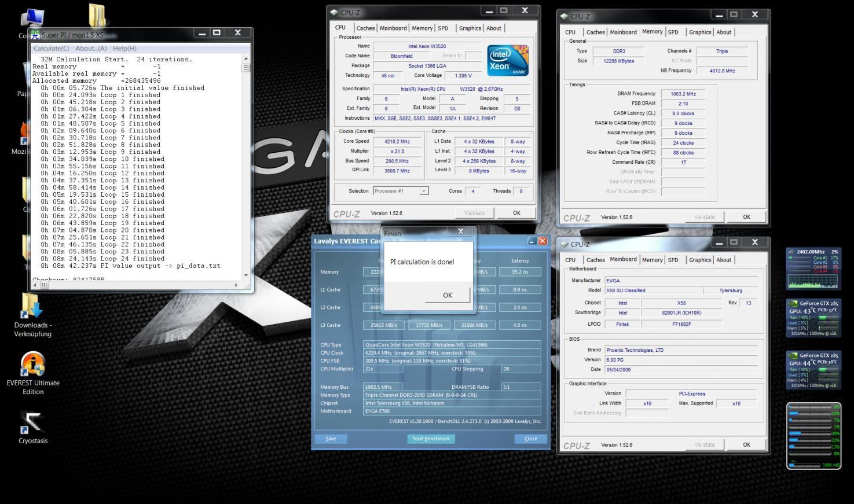The width and height of the screenshot is (854, 504).
Task: Close the Finish dialog with X
Action: (461, 231)
